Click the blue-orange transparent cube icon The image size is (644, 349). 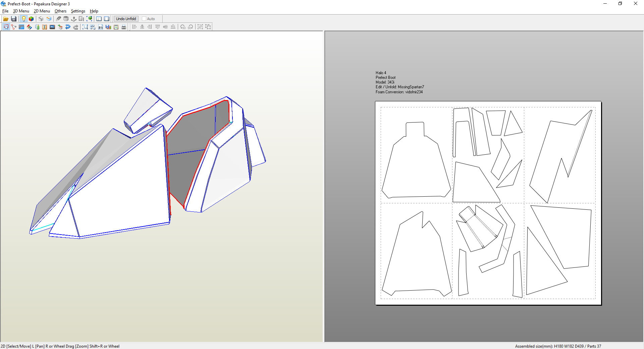[49, 19]
